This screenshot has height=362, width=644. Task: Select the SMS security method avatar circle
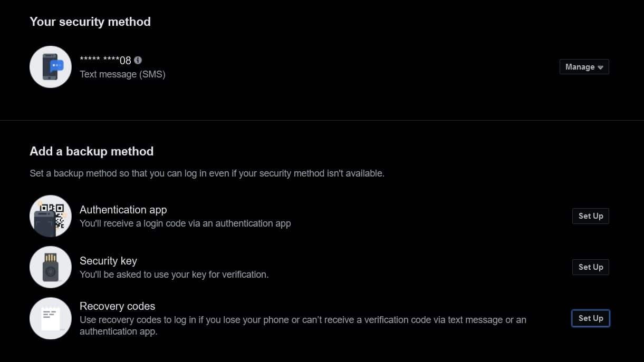coord(50,66)
